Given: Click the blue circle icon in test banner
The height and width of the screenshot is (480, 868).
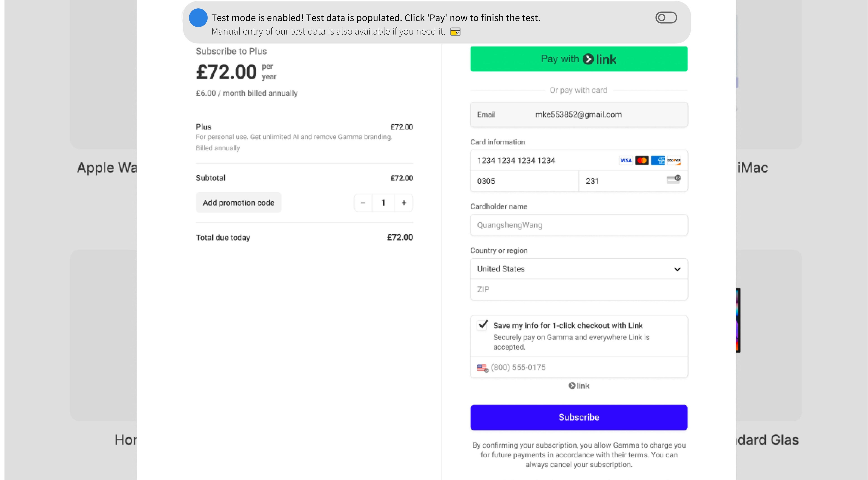Looking at the screenshot, I should 198,18.
